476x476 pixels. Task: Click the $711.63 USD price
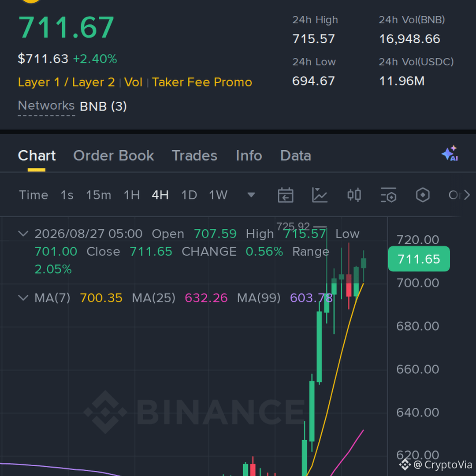43,59
